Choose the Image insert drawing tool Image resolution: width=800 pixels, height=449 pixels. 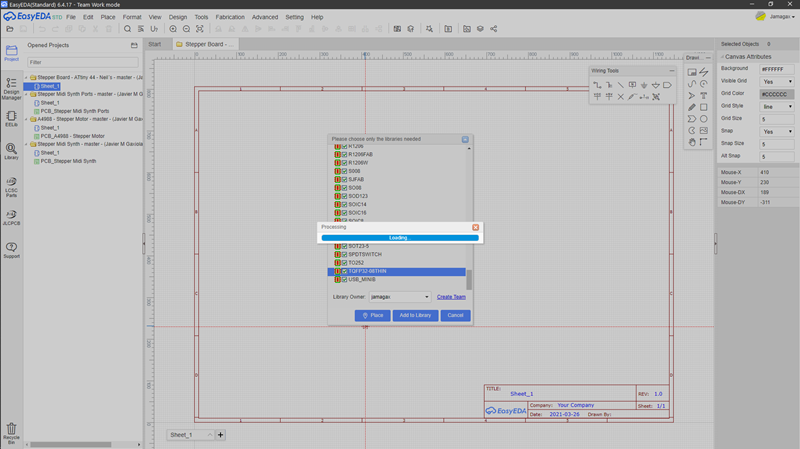(x=704, y=131)
